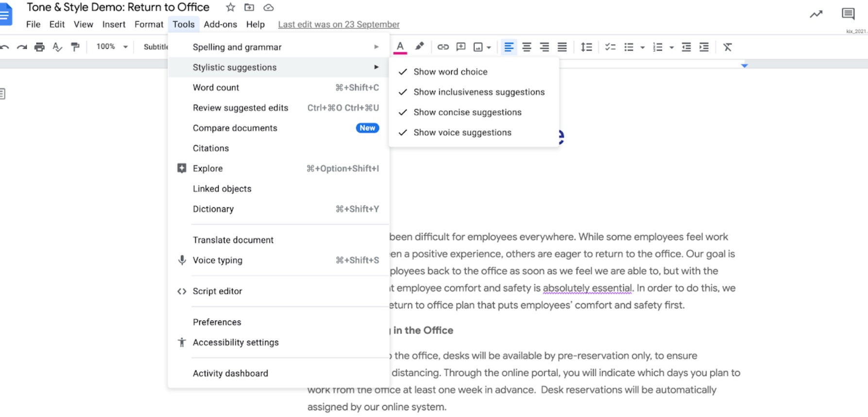Open comment history icon
The height and width of the screenshot is (417, 868).
click(x=848, y=14)
